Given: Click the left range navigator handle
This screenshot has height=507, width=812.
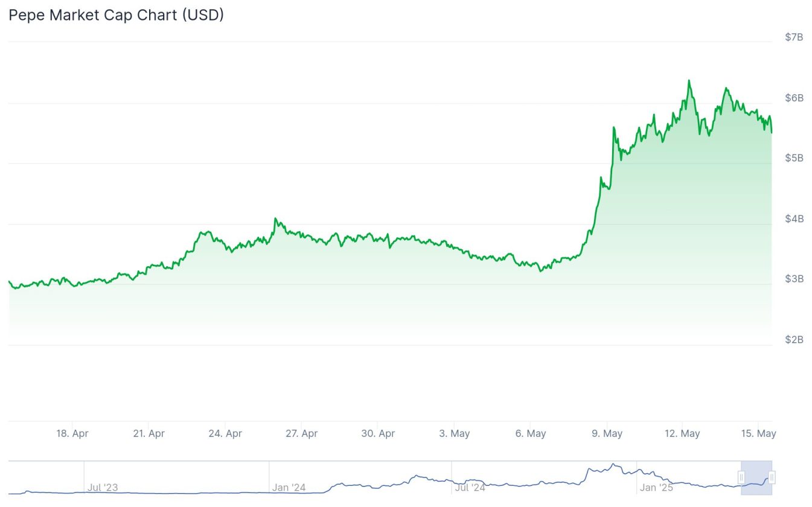Looking at the screenshot, I should pos(741,478).
